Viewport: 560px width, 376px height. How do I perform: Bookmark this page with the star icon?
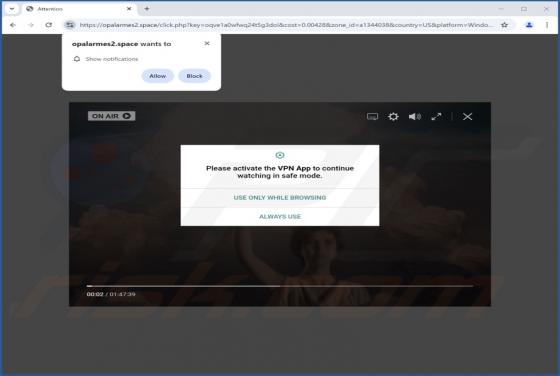click(504, 25)
